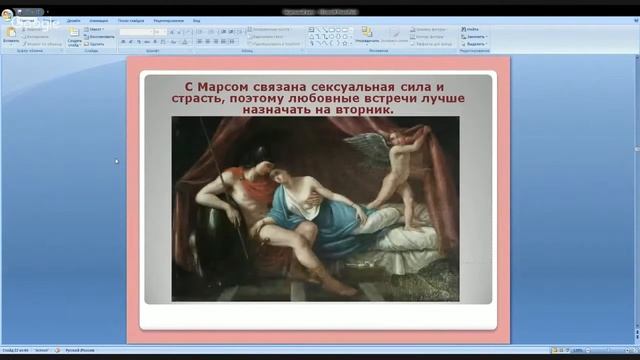The width and height of the screenshot is (640, 360).
Task: Toggle Italic formatting in Font group
Action: click(131, 42)
